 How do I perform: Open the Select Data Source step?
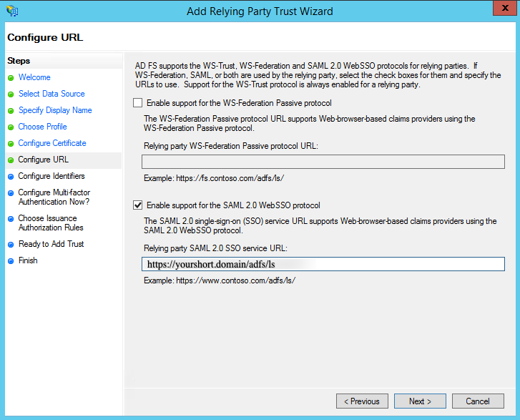pyautogui.click(x=51, y=94)
